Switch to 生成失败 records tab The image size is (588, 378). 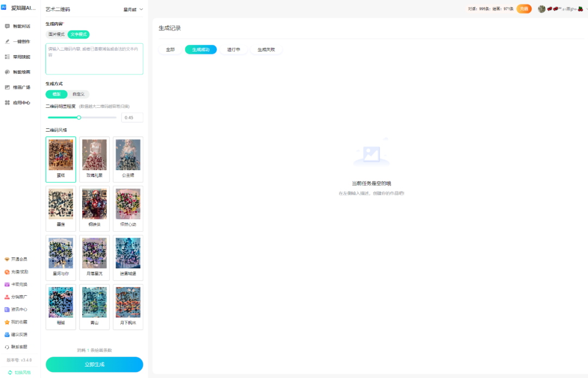pos(266,49)
